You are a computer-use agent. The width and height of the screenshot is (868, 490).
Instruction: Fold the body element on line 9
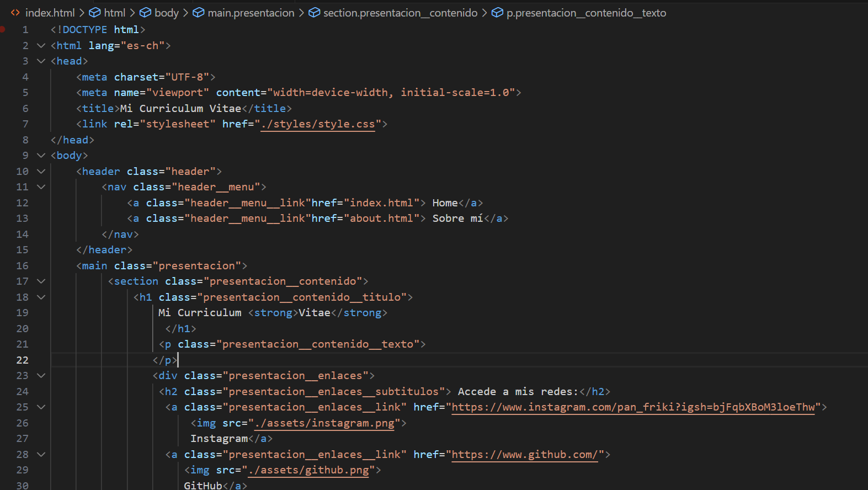pyautogui.click(x=41, y=155)
